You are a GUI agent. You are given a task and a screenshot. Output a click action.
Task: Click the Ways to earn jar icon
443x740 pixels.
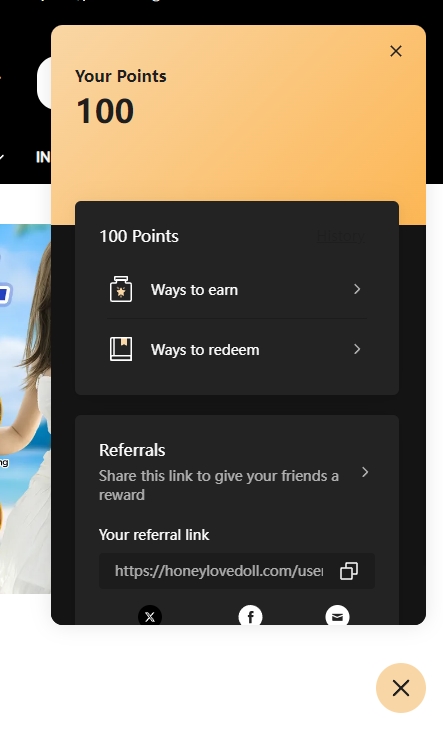121,289
